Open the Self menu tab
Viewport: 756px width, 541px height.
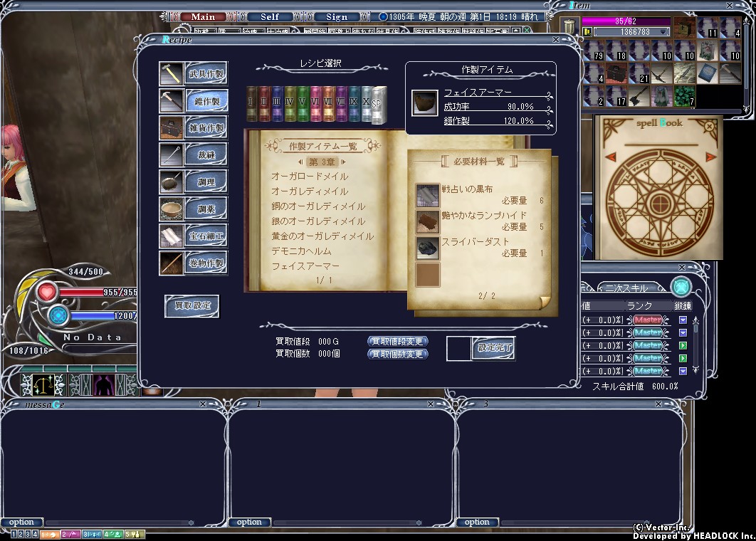point(270,17)
